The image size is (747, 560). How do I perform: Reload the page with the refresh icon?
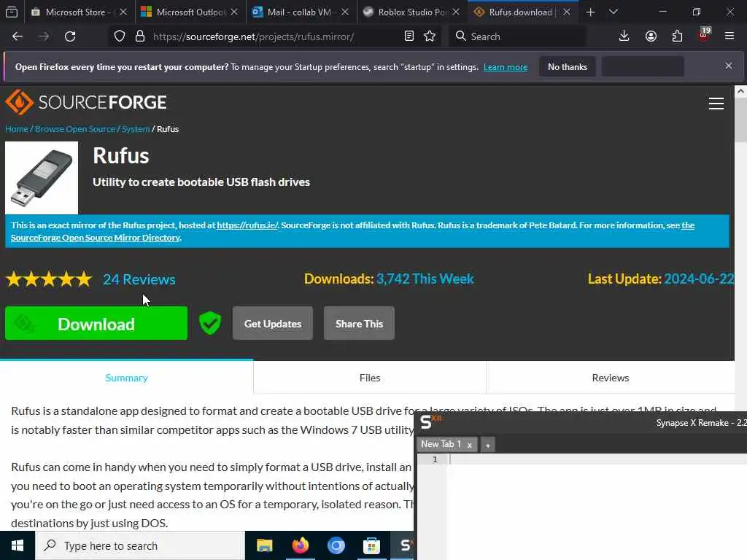pyautogui.click(x=70, y=36)
